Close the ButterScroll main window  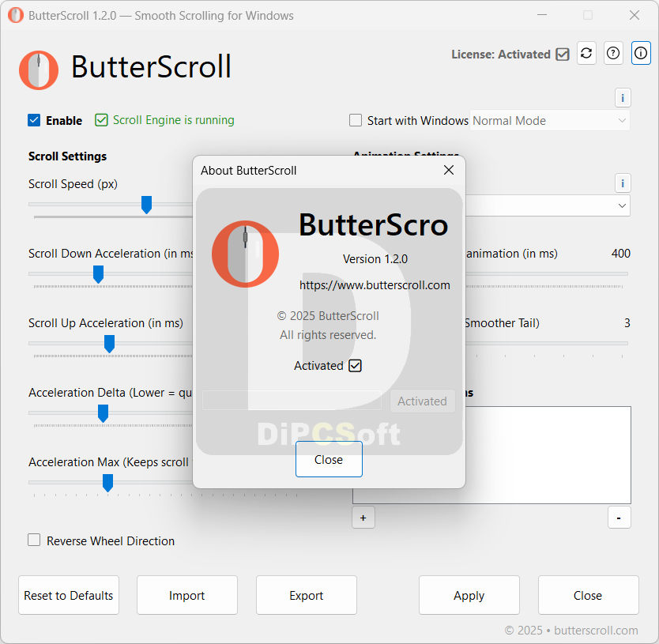635,15
